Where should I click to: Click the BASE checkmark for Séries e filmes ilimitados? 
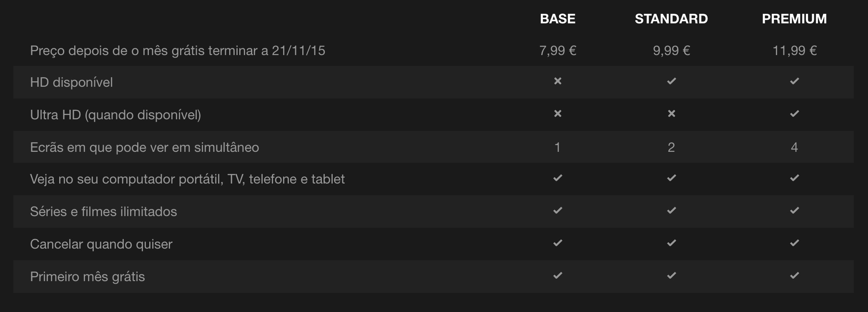[x=557, y=210]
